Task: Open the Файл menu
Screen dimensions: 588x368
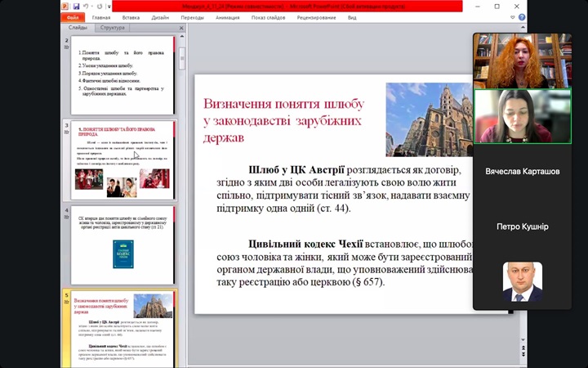Action: tap(73, 17)
